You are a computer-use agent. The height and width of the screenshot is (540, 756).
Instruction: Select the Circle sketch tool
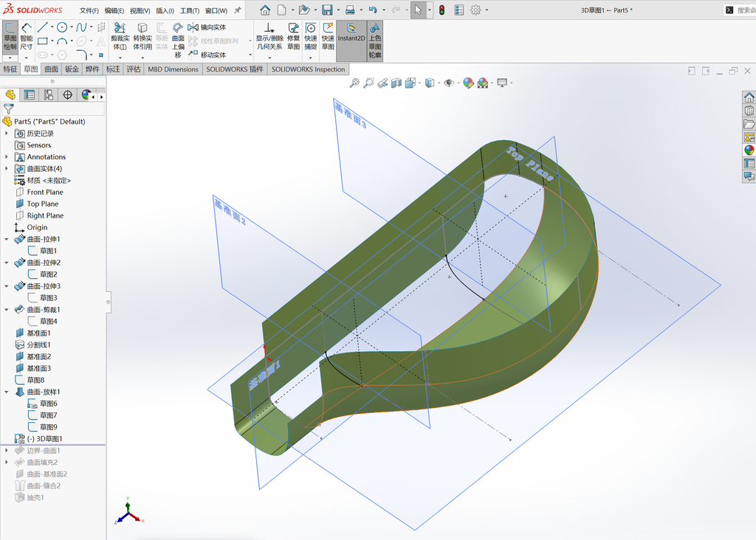(x=62, y=27)
